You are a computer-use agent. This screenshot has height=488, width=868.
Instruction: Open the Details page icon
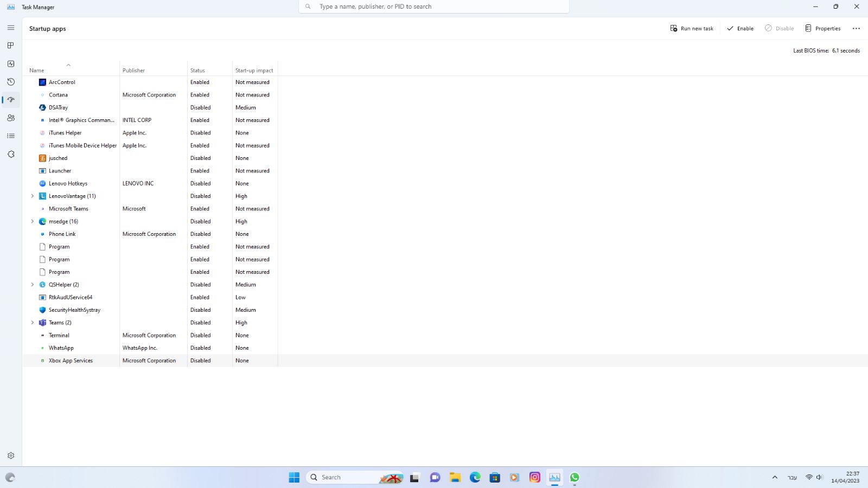[x=11, y=136]
